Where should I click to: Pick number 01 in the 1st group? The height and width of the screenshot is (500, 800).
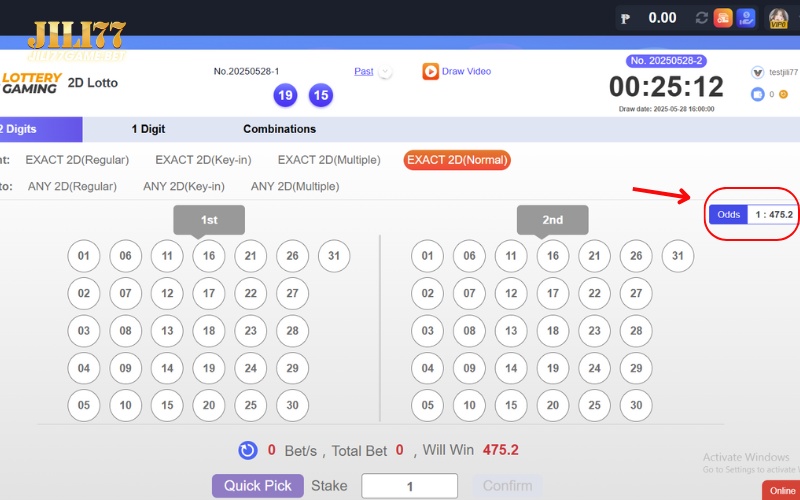(84, 256)
